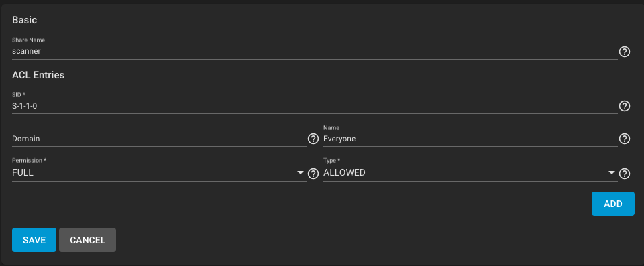644x266 pixels.
Task: Click the Basic section heading
Action: (x=25, y=19)
